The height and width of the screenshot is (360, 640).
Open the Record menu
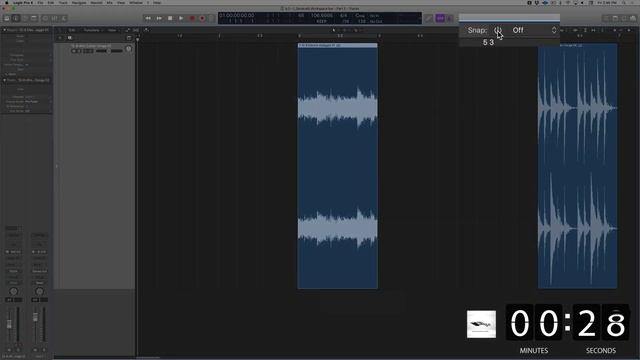pyautogui.click(x=97, y=2)
